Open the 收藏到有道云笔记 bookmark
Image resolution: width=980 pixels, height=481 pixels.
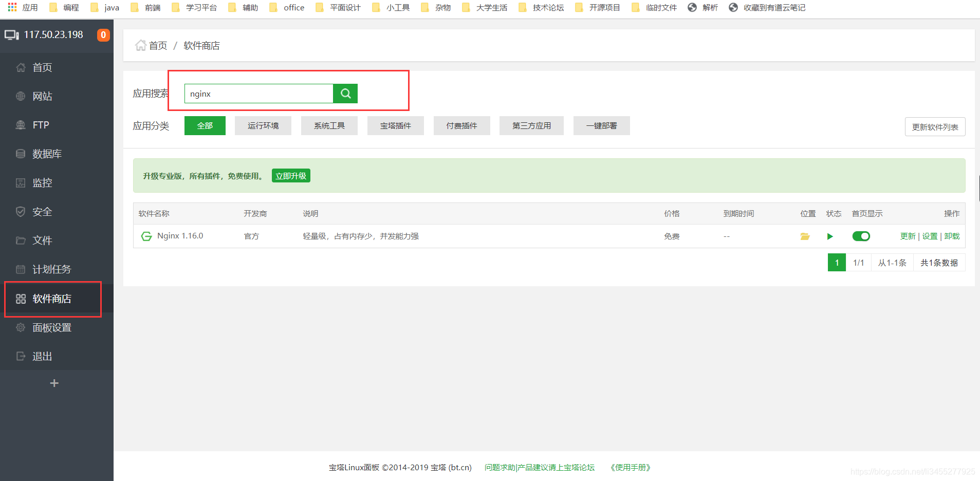(x=767, y=8)
